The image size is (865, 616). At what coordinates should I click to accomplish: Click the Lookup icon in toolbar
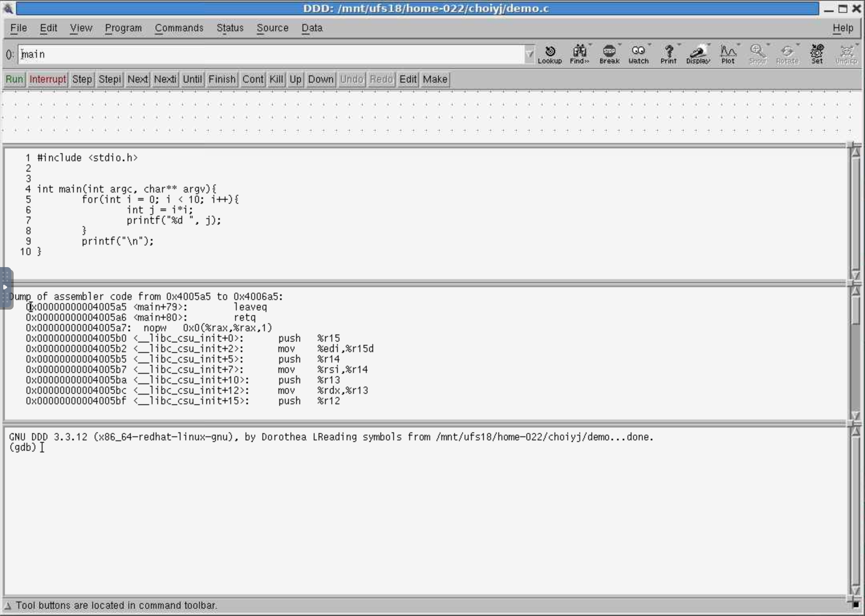[x=548, y=55]
